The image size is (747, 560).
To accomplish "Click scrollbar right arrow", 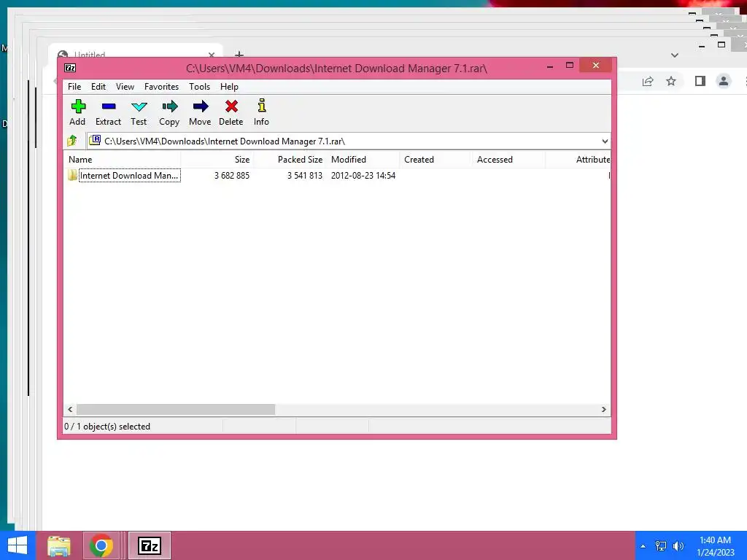I will coord(603,410).
